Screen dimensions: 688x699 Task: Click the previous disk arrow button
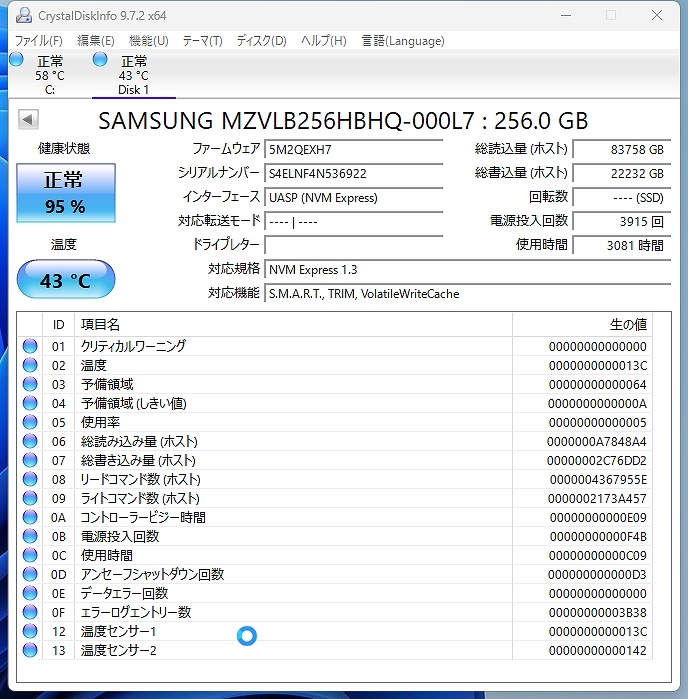pyautogui.click(x=28, y=120)
